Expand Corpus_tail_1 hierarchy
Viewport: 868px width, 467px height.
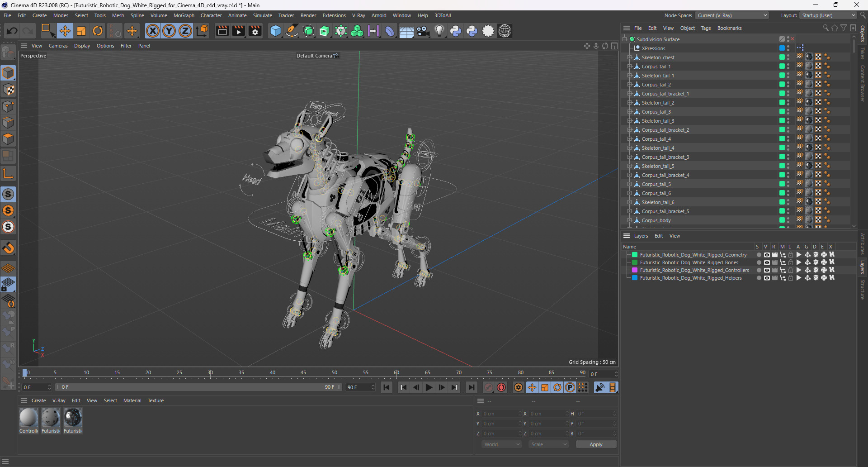click(x=629, y=67)
